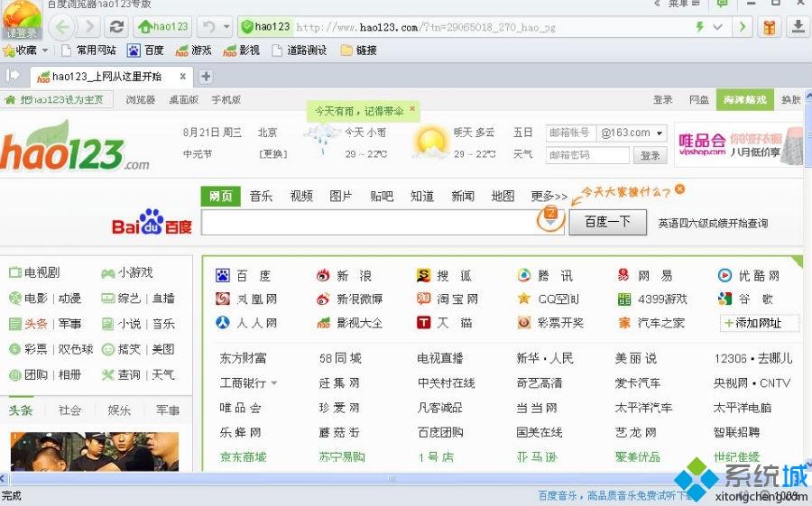This screenshot has height=506, width=812.
Task: Open the 新浪 site link
Action: (344, 275)
